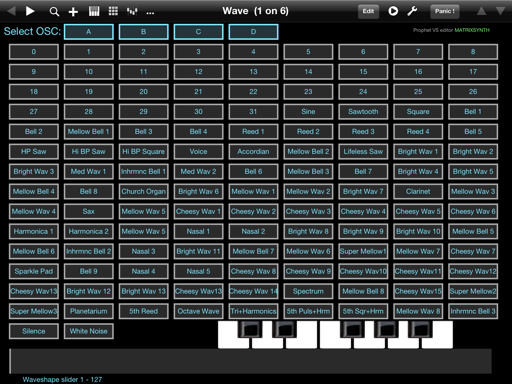Image resolution: width=512 pixels, height=384 pixels.
Task: Choose Bright Wav 10
Action: [418, 232]
